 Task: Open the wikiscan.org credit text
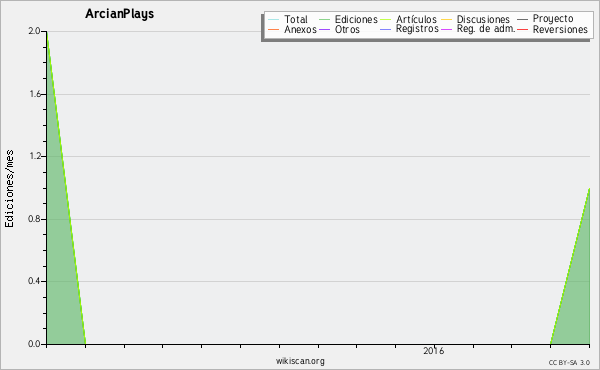300,361
